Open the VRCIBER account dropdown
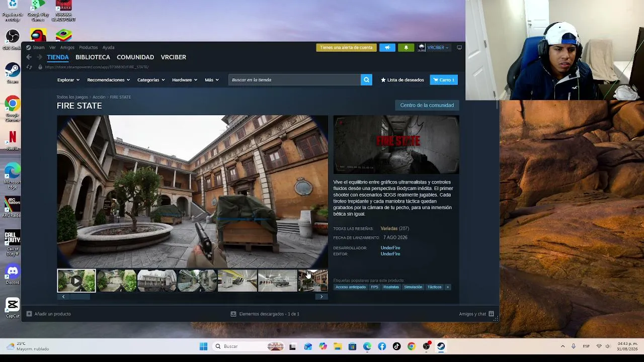644x362 pixels. (x=438, y=48)
